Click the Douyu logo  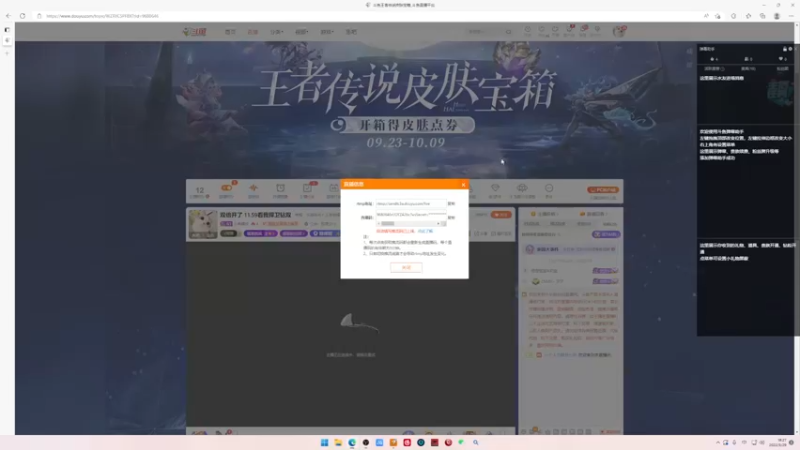[194, 32]
